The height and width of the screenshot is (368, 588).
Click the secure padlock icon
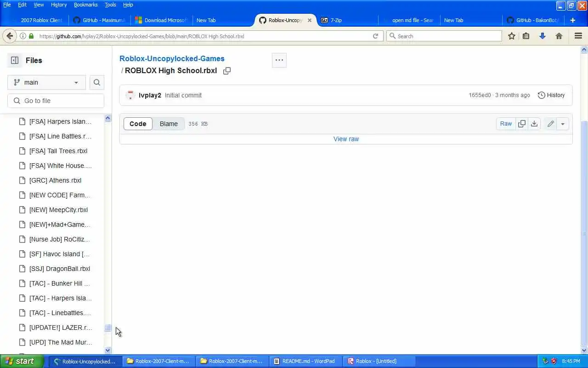31,36
